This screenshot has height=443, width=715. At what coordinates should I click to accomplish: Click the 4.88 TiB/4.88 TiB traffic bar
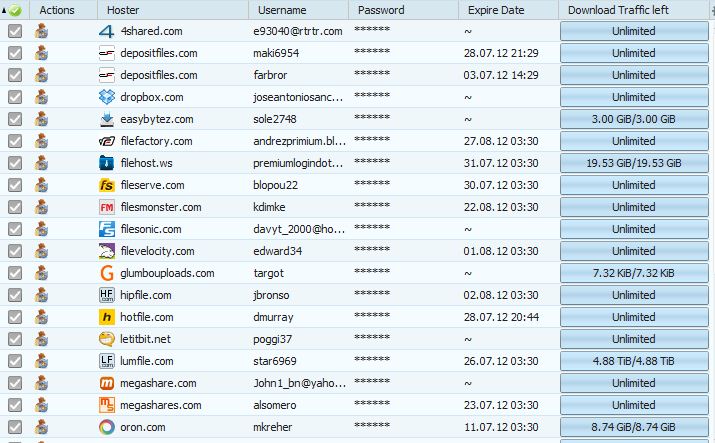pos(634,361)
